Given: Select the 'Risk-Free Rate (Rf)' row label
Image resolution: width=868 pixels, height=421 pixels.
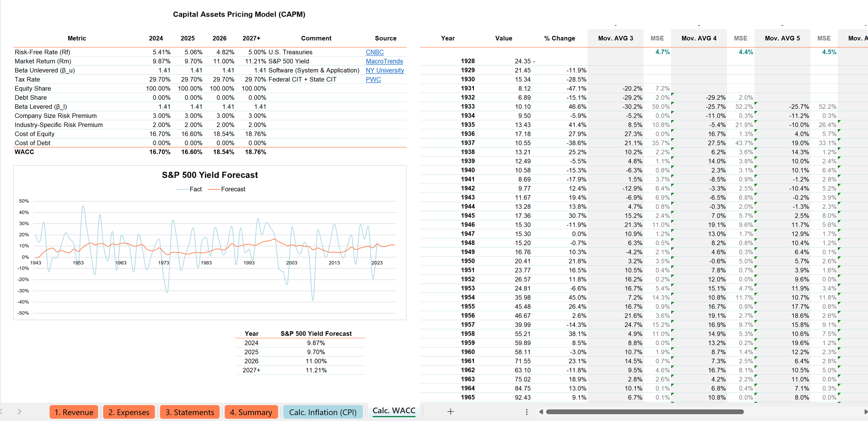Looking at the screenshot, I should tap(43, 52).
